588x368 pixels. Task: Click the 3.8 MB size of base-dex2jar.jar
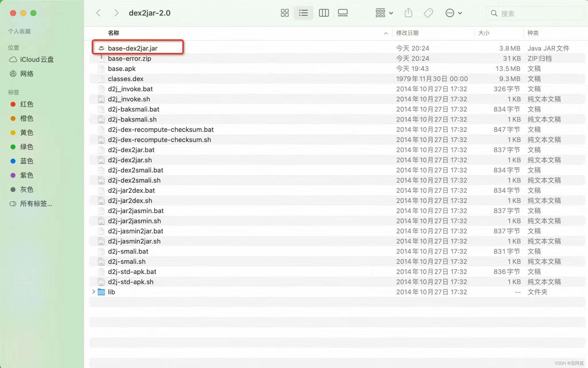(x=510, y=48)
